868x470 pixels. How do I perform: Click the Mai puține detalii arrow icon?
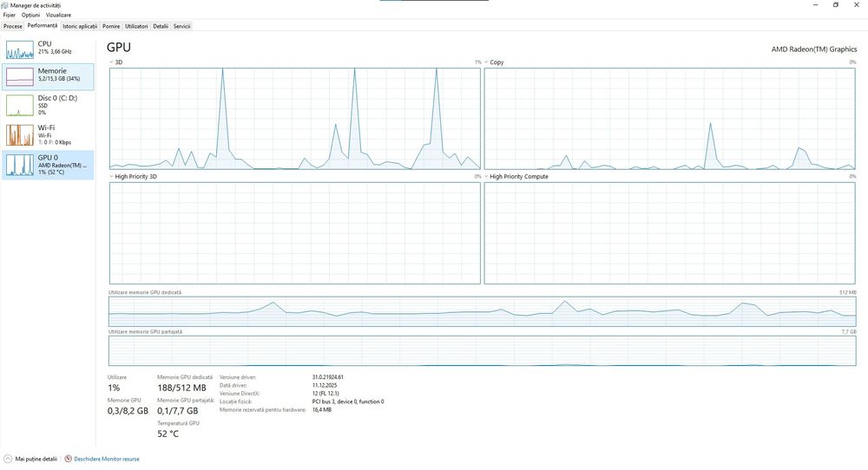coord(8,459)
